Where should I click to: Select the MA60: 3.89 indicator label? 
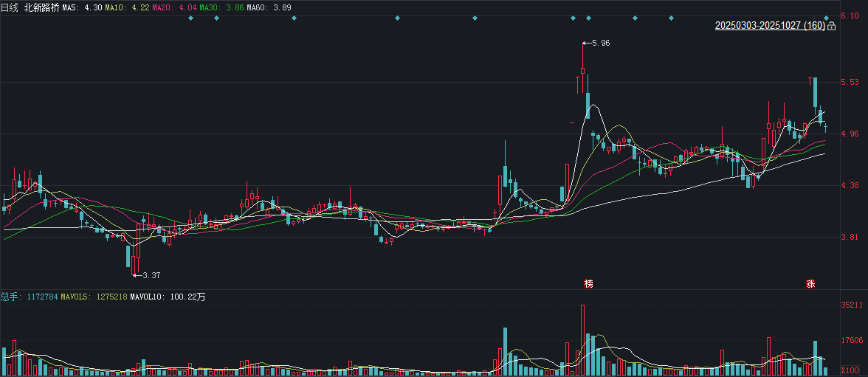tap(269, 8)
